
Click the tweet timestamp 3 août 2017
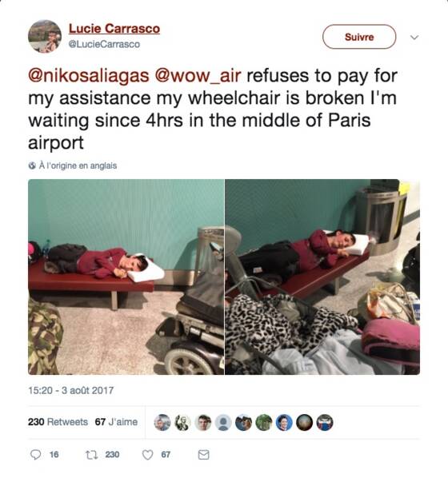click(70, 390)
